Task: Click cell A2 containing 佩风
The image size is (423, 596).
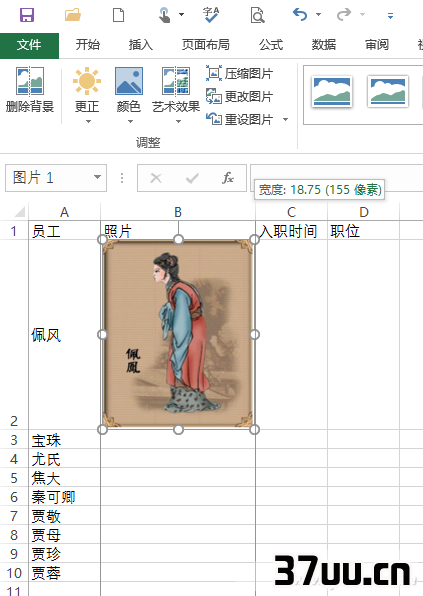Action: (x=64, y=334)
